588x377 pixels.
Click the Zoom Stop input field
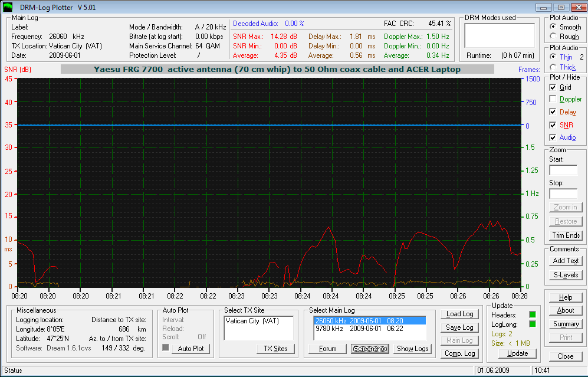563,194
